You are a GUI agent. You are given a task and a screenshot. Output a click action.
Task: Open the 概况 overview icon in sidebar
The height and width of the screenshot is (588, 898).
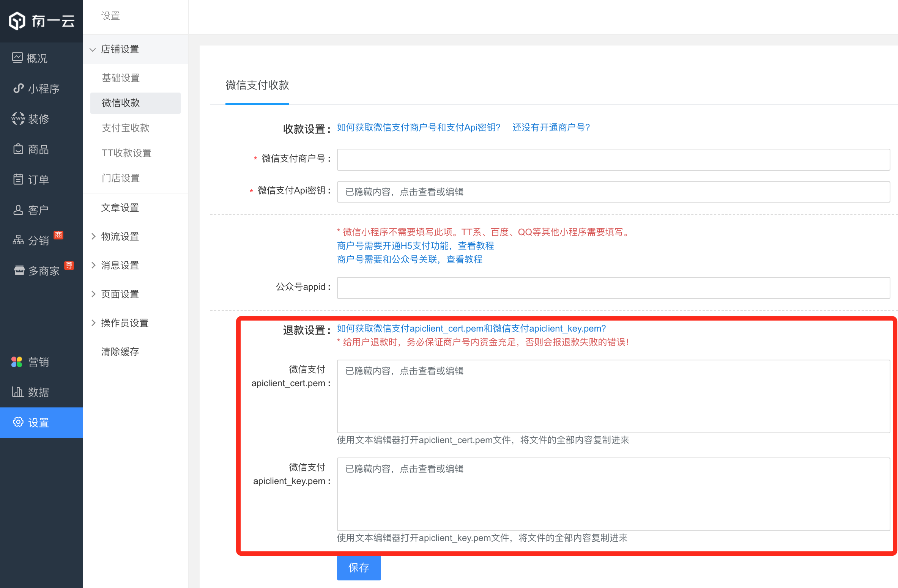(x=17, y=58)
